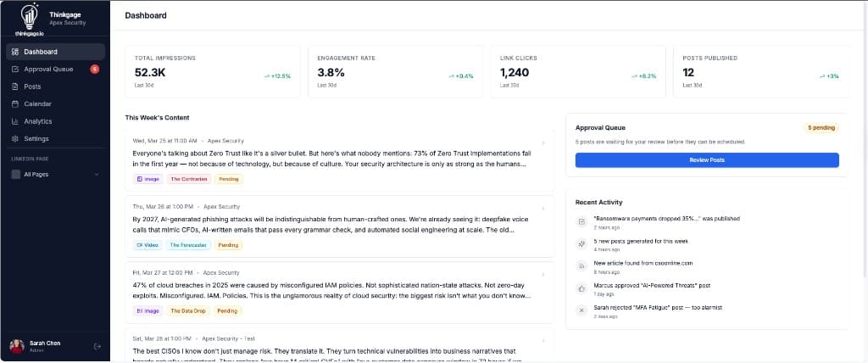Open the Sat, Mar 28 CISOs post chevron

[543, 340]
